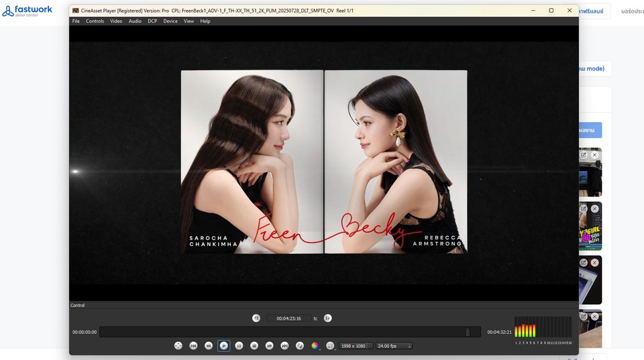Click the Play button in the control bar
Screen dimensions: 644x360
click(x=224, y=346)
